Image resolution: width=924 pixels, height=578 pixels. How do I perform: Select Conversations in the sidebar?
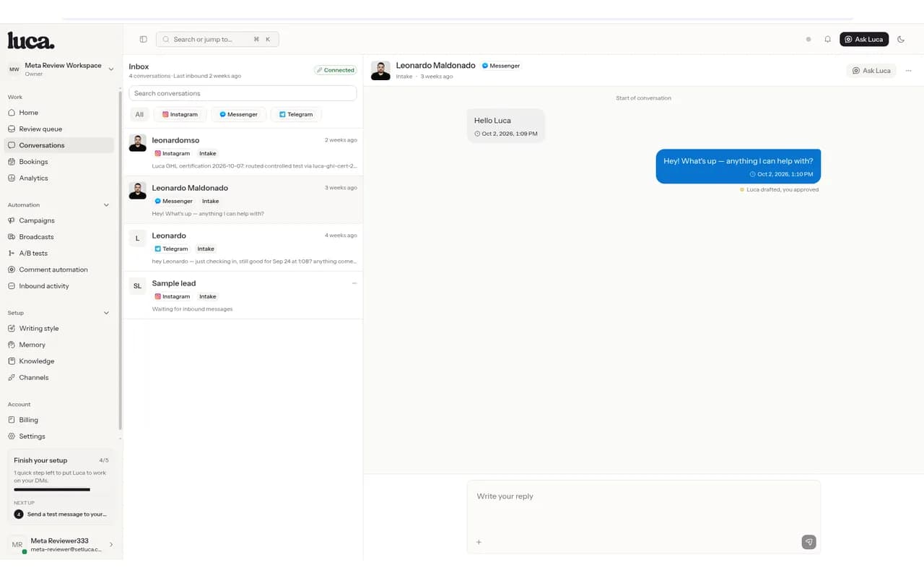pyautogui.click(x=59, y=145)
